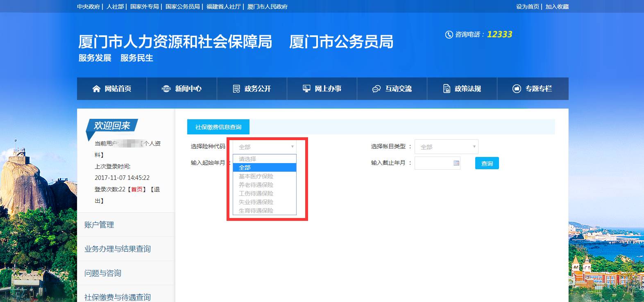Viewport: 644px width, 302px height.
Task: Pick 失业待遇保险 option in the list
Action: [x=256, y=202]
